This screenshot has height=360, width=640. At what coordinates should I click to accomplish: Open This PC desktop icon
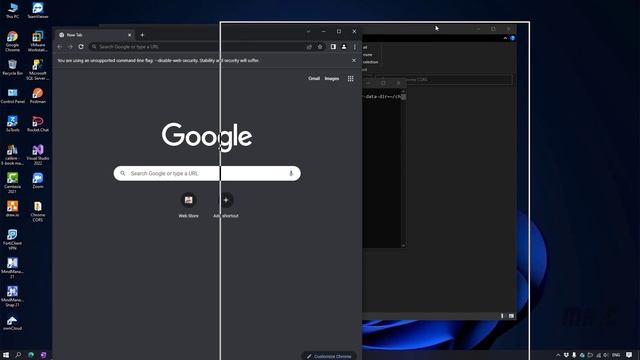[x=12, y=10]
